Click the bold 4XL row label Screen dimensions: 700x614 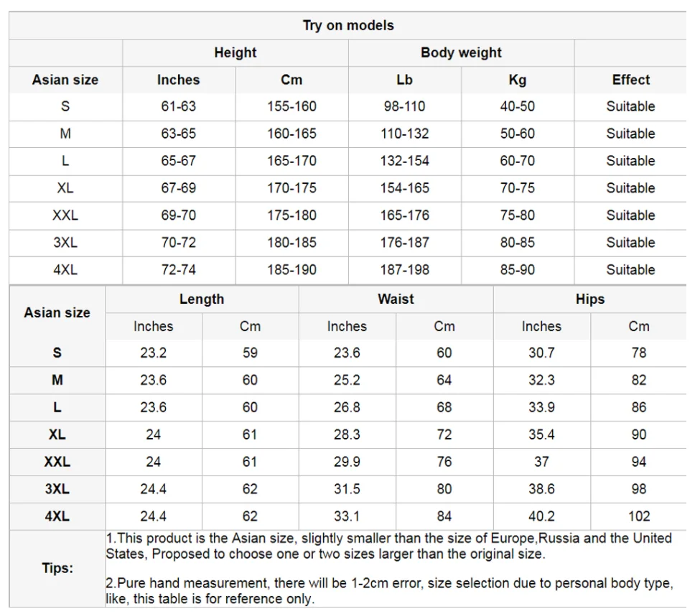point(57,516)
